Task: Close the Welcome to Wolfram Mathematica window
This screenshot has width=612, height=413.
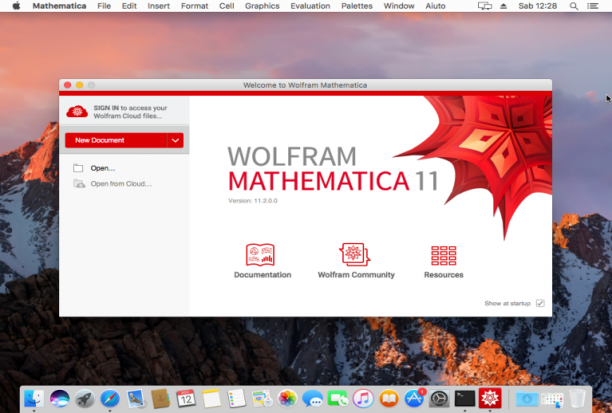Action: pyautogui.click(x=68, y=85)
